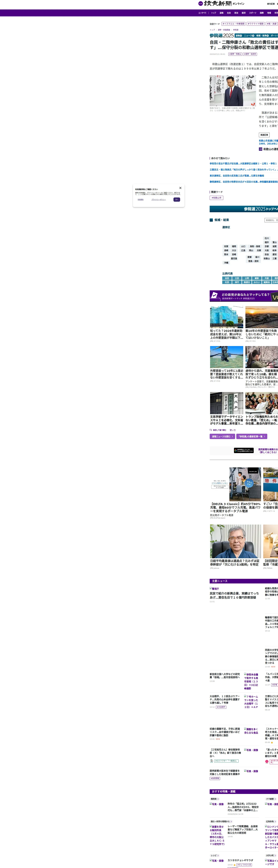Open ニュース in the 参院選2025 bar
This screenshot has height=868, width=278.
(249, 36)
